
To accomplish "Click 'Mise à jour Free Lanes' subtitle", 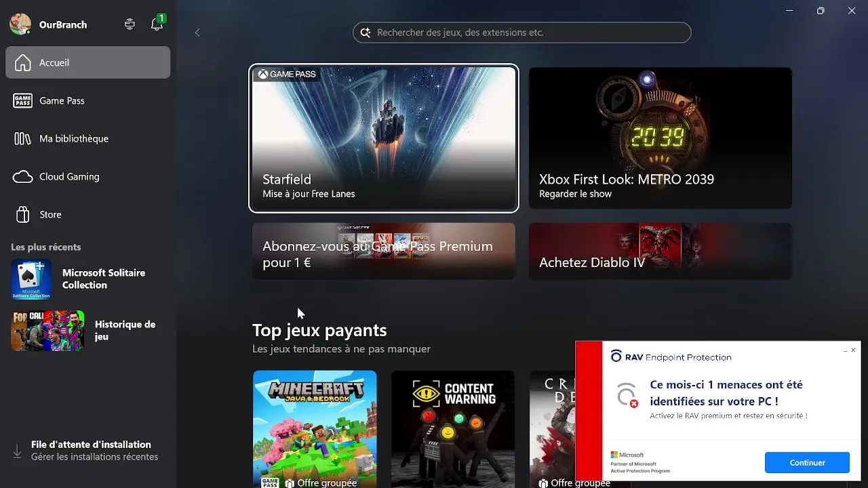I will point(309,194).
